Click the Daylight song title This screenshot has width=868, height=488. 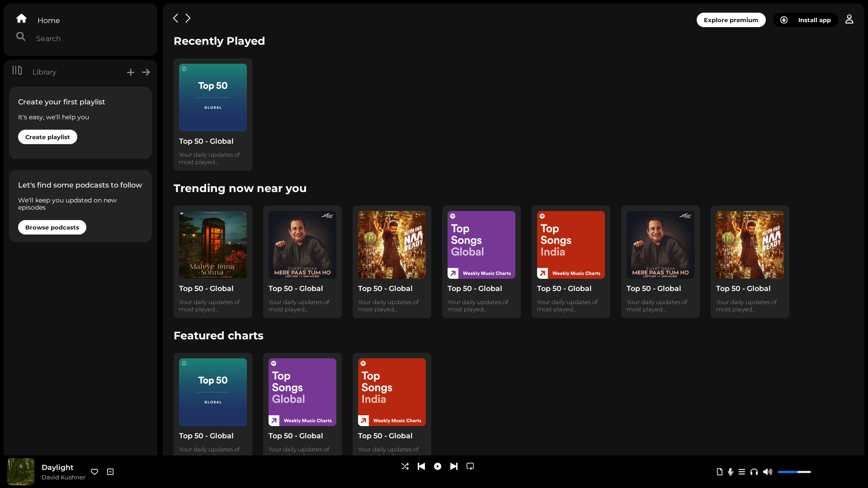pyautogui.click(x=57, y=467)
